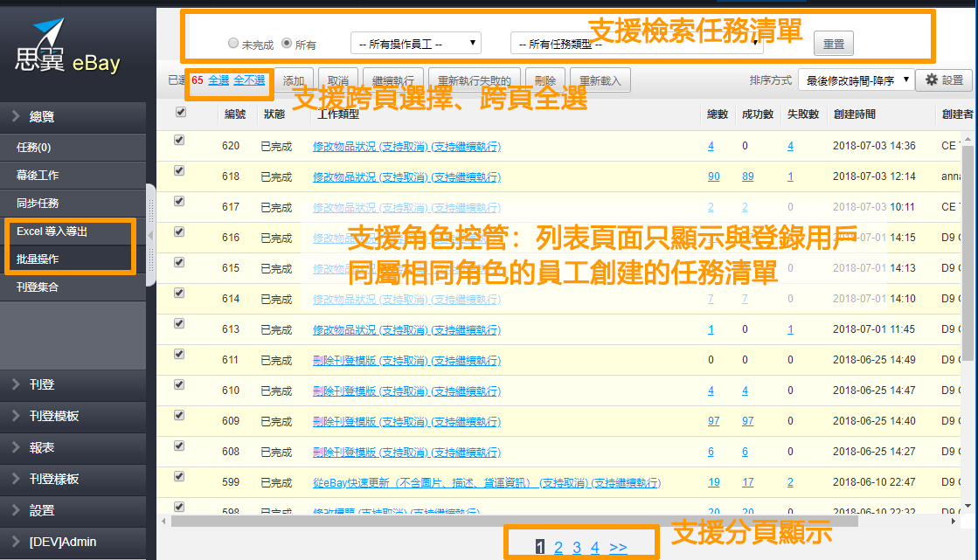Click failure count 4 for task 620
Screen dimensions: 978x560
tap(790, 146)
